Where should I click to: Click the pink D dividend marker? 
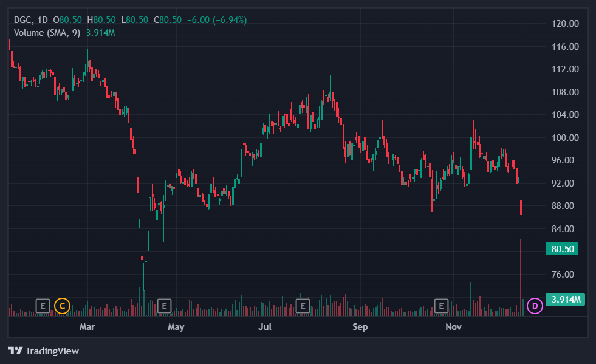(535, 306)
